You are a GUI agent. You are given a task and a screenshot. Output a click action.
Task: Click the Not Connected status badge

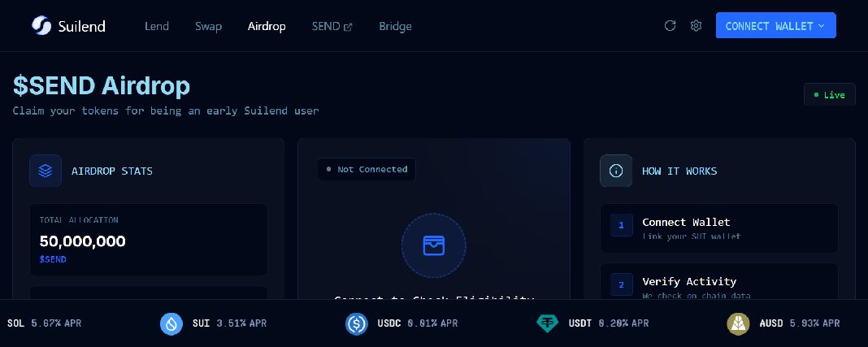(367, 169)
